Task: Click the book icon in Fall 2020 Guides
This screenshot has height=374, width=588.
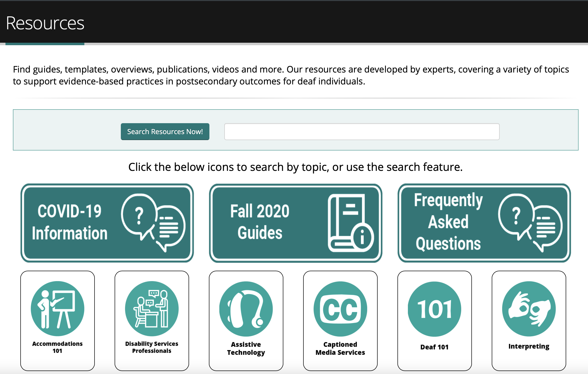Action: point(350,223)
